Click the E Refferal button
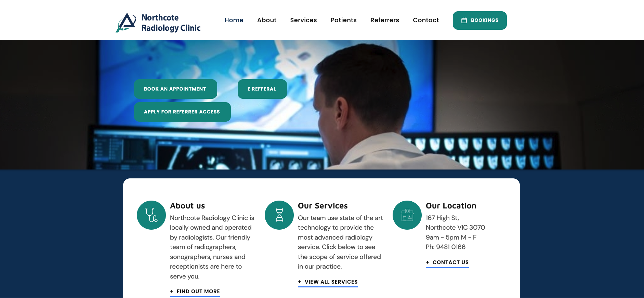This screenshot has height=298, width=644. point(262,89)
